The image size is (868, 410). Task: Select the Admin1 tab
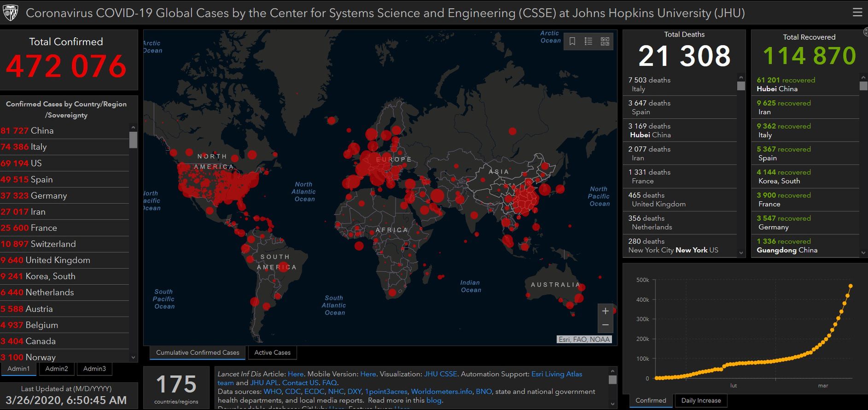pos(18,369)
